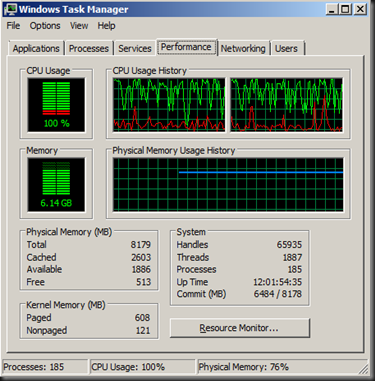
Task: Click the resize grip in status bar corner
Action: point(364,368)
